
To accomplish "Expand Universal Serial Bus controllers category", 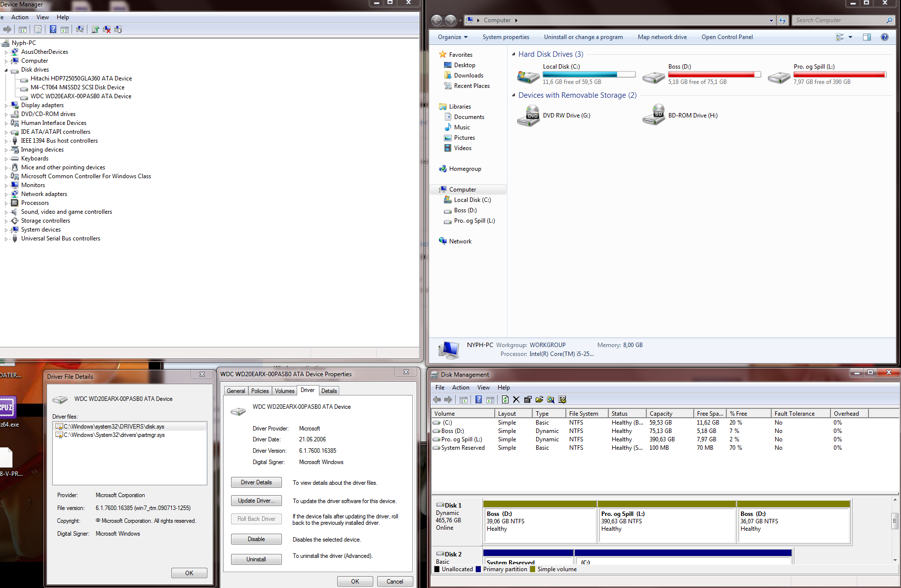I will pos(6,239).
